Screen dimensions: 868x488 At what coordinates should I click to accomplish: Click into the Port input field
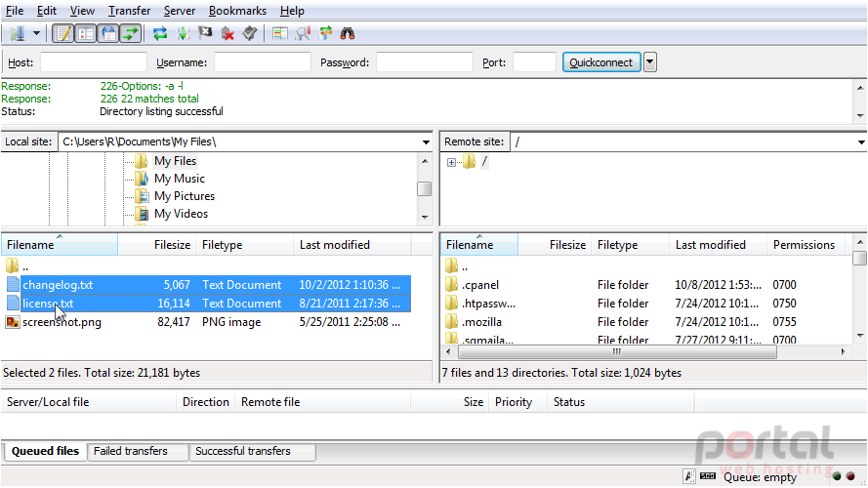[x=534, y=62]
